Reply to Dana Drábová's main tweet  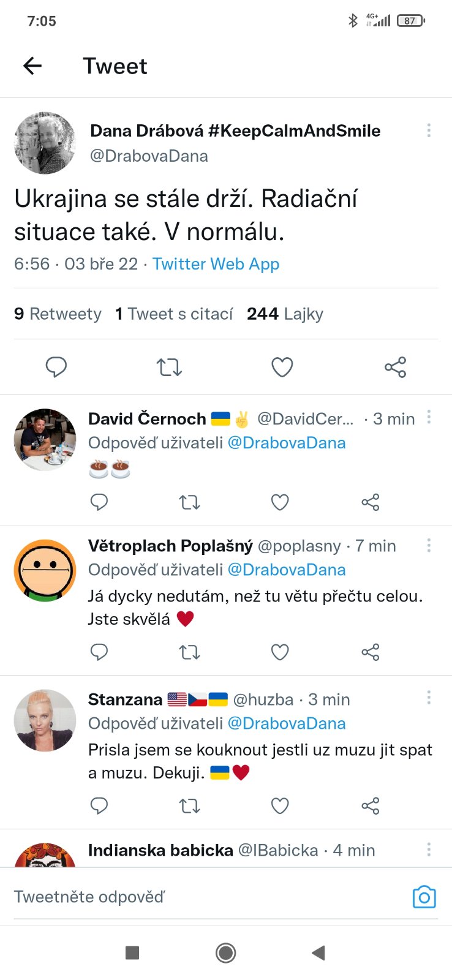(56, 367)
